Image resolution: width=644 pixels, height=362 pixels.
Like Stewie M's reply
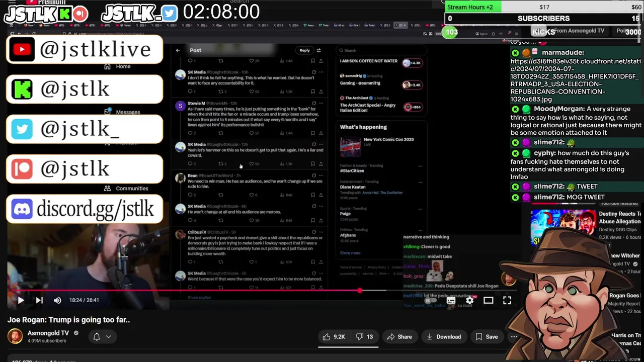(x=252, y=133)
